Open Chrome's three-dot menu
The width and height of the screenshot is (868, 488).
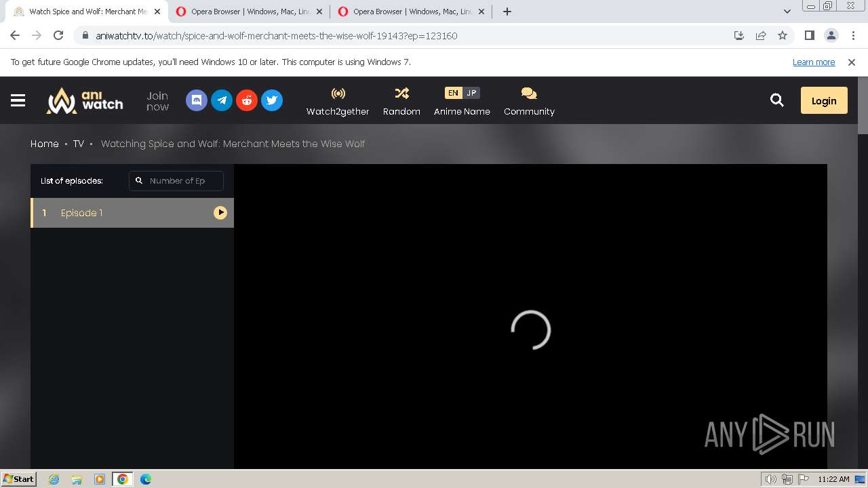pyautogui.click(x=853, y=35)
